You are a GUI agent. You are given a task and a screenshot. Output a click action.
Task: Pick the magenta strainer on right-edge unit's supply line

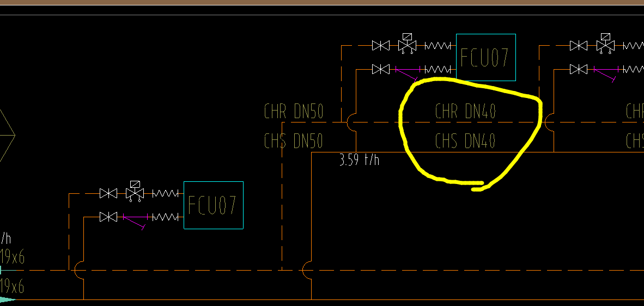[x=605, y=73]
